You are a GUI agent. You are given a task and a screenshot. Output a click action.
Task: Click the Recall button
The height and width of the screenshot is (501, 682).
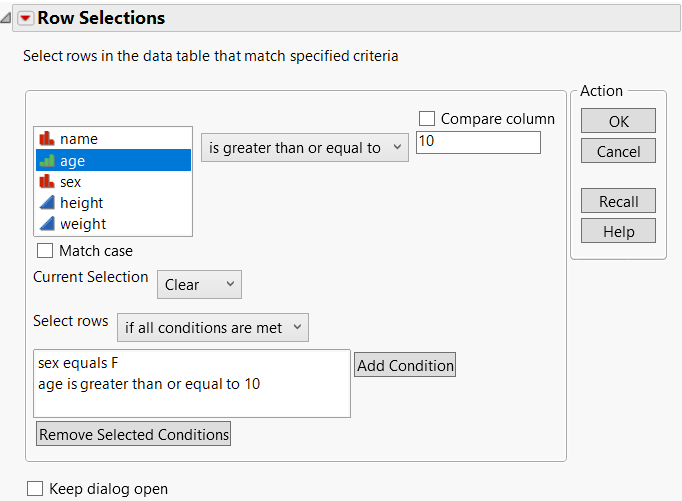618,201
